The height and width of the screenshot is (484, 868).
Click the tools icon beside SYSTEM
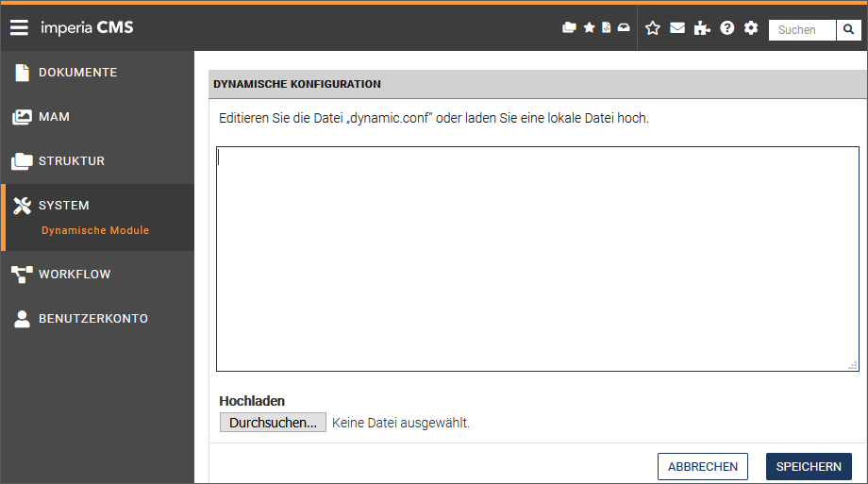[22, 206]
